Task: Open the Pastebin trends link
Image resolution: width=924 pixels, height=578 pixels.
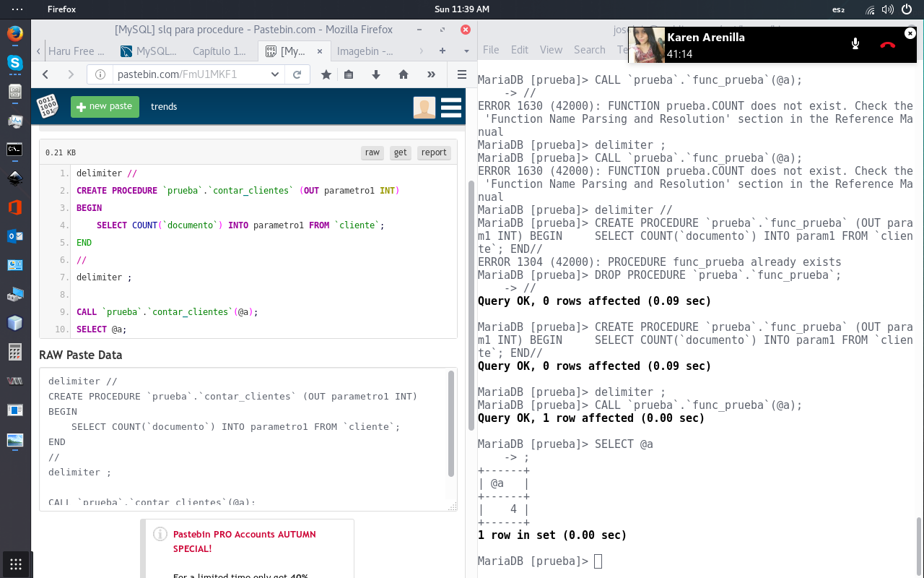Action: pos(164,106)
